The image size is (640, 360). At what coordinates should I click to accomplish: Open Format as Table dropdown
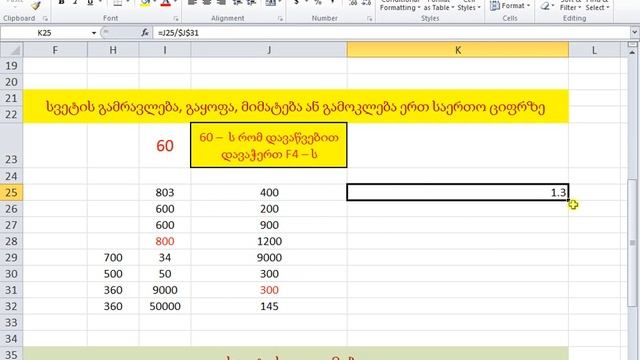tap(439, 5)
